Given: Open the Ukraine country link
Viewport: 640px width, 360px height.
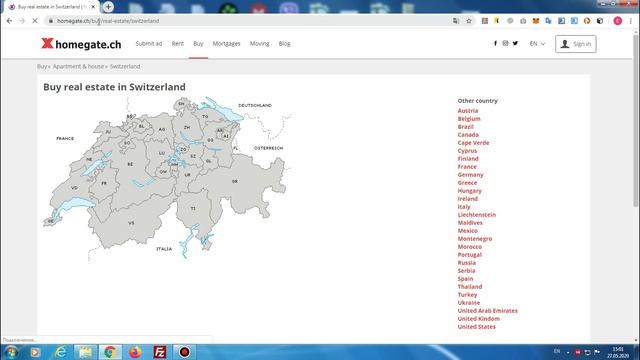Looking at the screenshot, I should [x=469, y=302].
